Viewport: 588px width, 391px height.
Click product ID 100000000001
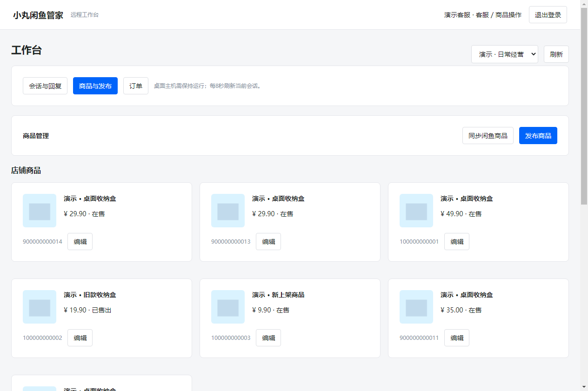[419, 242]
